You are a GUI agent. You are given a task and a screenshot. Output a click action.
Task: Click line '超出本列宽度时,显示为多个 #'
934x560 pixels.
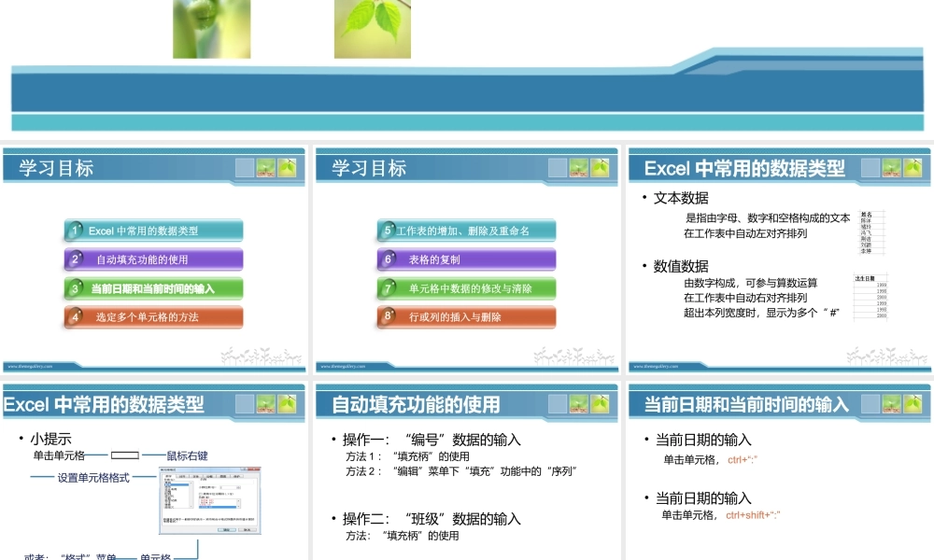(761, 313)
